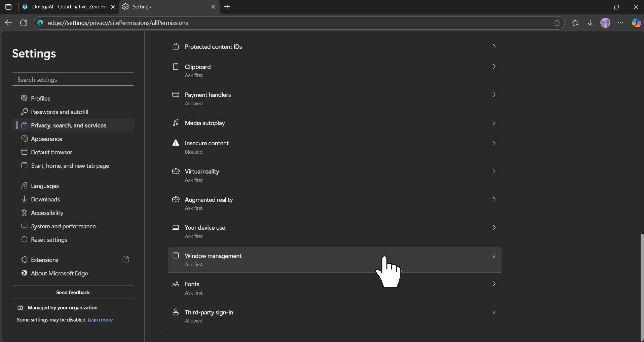Open the Downloads icon in the toolbar

click(x=590, y=23)
